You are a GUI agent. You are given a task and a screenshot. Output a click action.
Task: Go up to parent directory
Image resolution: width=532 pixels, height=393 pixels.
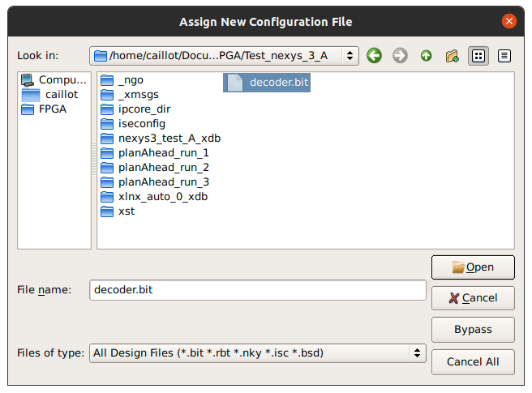pyautogui.click(x=426, y=56)
